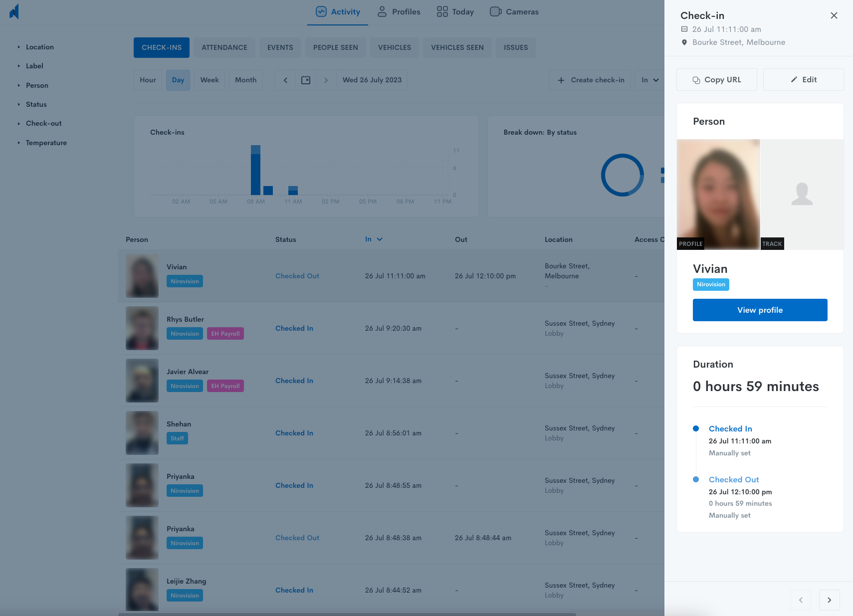Viewport: 853px width, 616px height.
Task: Click the status breakdown donut chart
Action: point(622,175)
